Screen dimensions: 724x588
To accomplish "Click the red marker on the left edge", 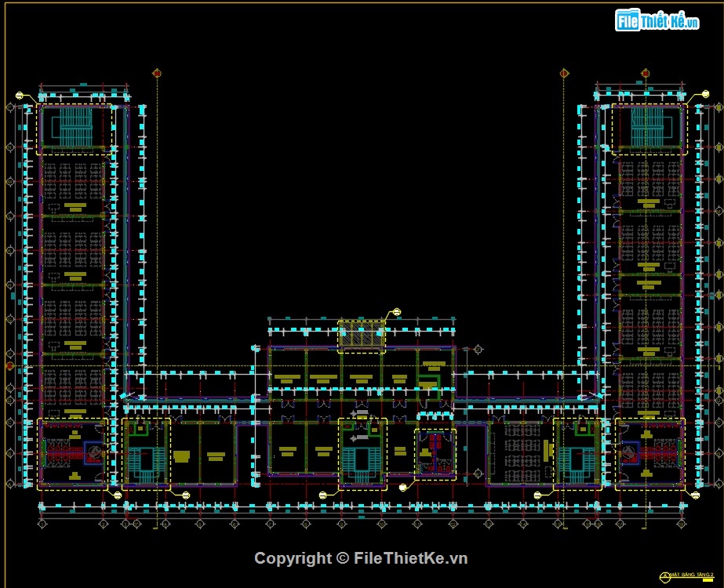I will 9,365.
